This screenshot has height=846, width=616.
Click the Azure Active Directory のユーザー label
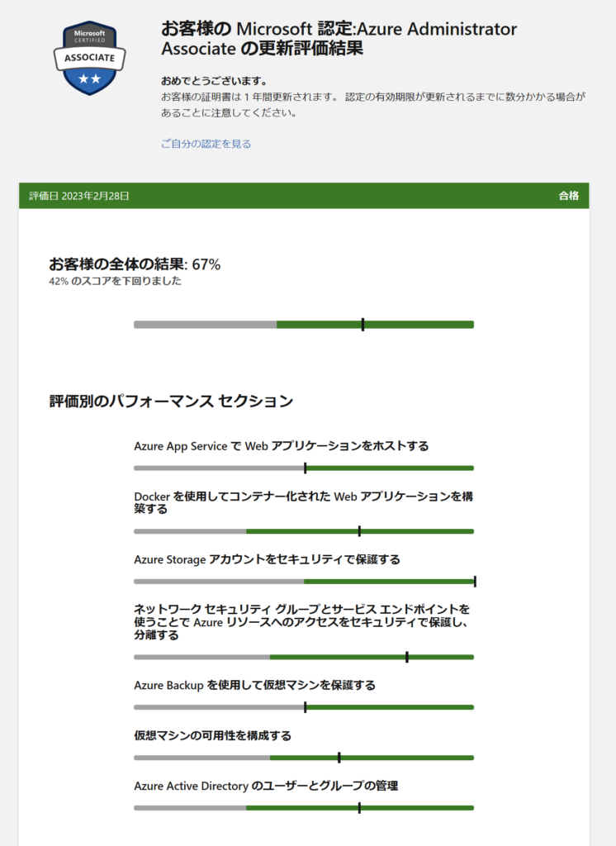[x=266, y=786]
